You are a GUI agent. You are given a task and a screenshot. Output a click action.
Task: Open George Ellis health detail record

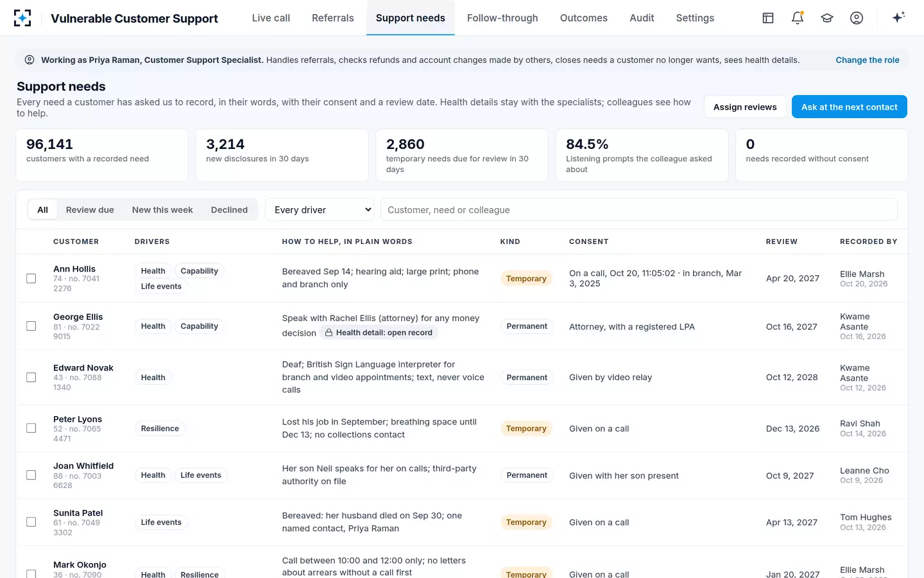coord(379,333)
